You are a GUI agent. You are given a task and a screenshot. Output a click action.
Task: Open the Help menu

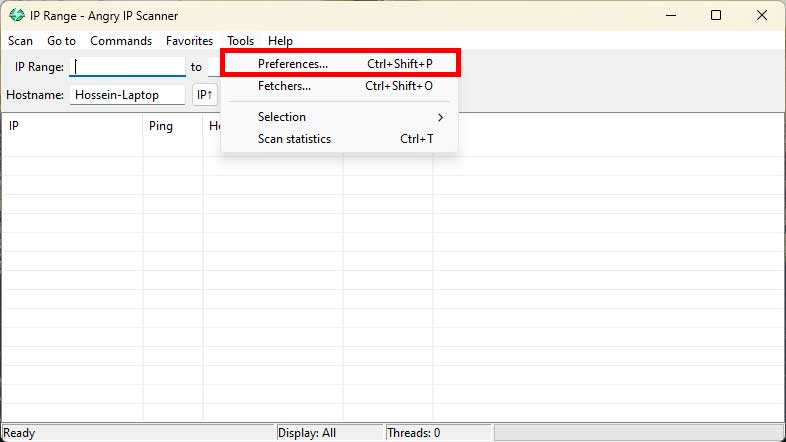(x=280, y=41)
